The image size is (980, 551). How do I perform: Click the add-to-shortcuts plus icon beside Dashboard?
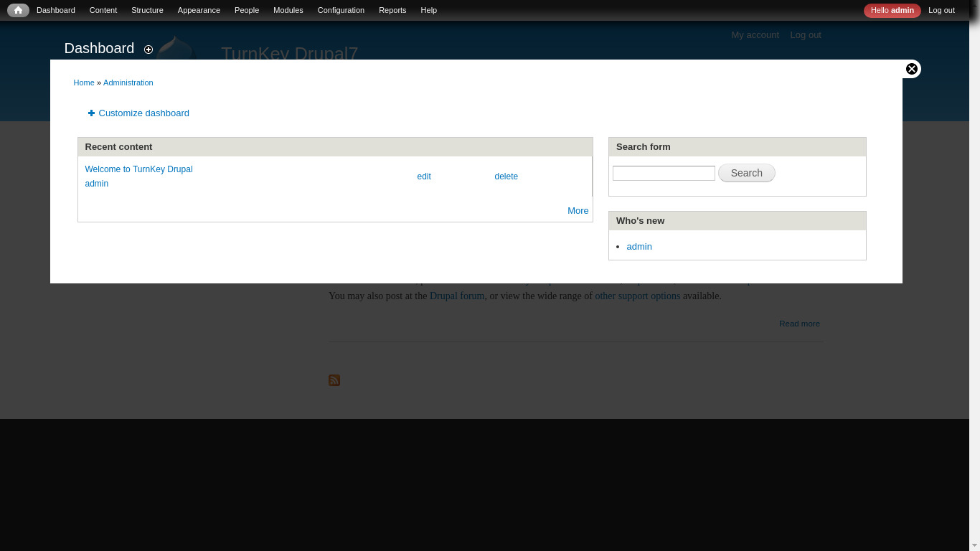[x=149, y=50]
